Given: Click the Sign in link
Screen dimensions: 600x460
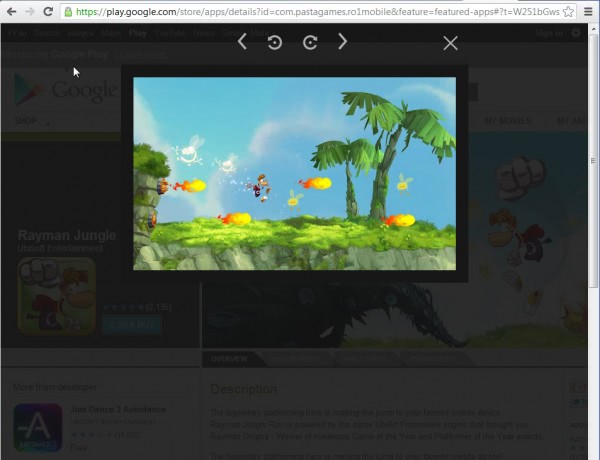Looking at the screenshot, I should pyautogui.click(x=549, y=33).
